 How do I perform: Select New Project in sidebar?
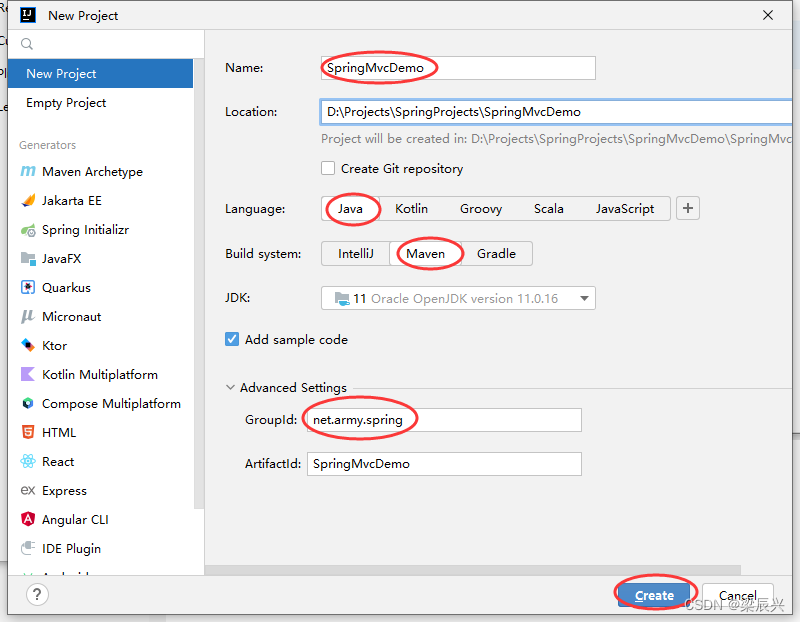click(x=101, y=73)
